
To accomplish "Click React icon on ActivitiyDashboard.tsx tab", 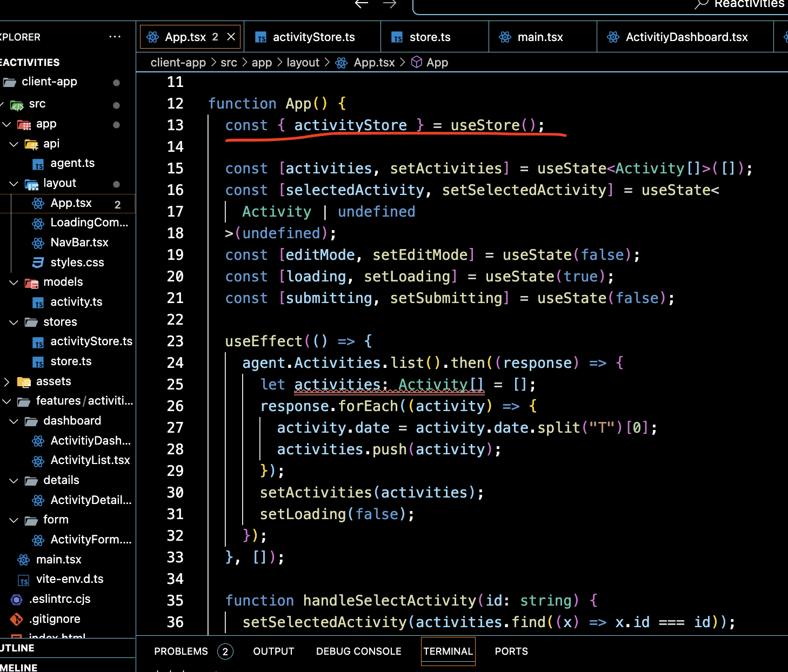I will (613, 37).
